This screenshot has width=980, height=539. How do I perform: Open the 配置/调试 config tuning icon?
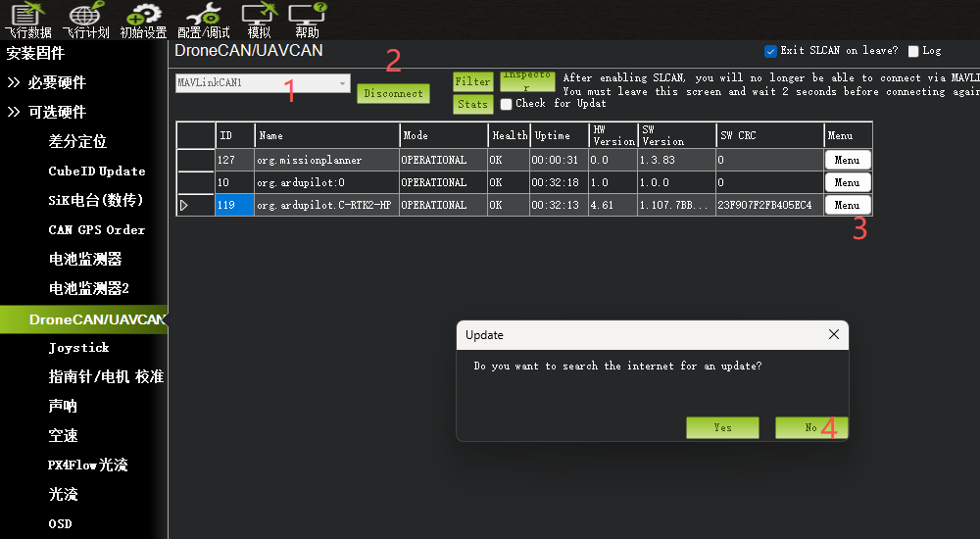pyautogui.click(x=204, y=20)
